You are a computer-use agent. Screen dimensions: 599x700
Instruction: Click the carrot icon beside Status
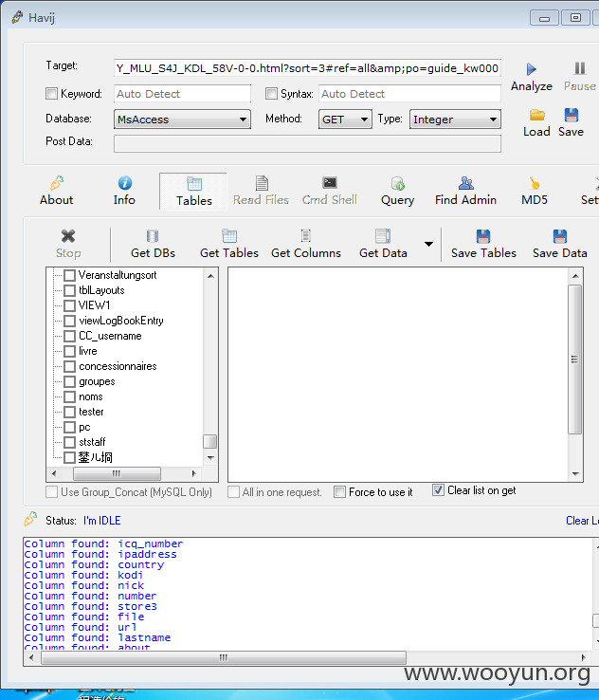coord(30,519)
